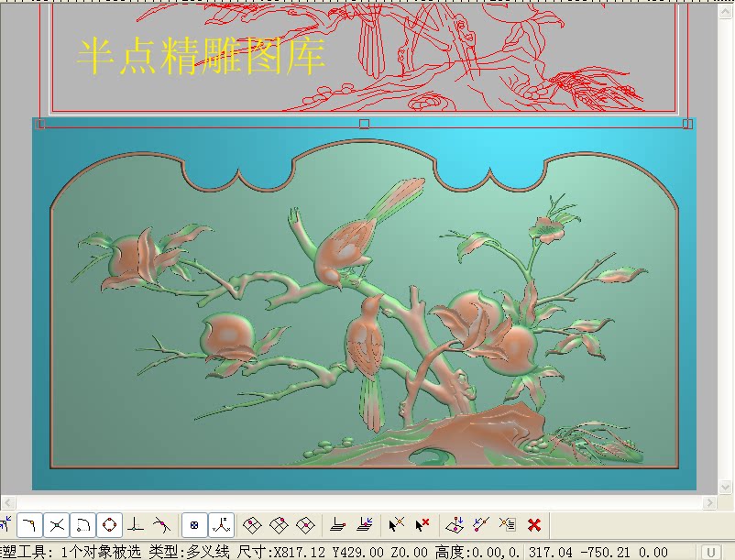Click status text '1个对象被选'
This screenshot has width=735, height=560.
click(x=101, y=552)
